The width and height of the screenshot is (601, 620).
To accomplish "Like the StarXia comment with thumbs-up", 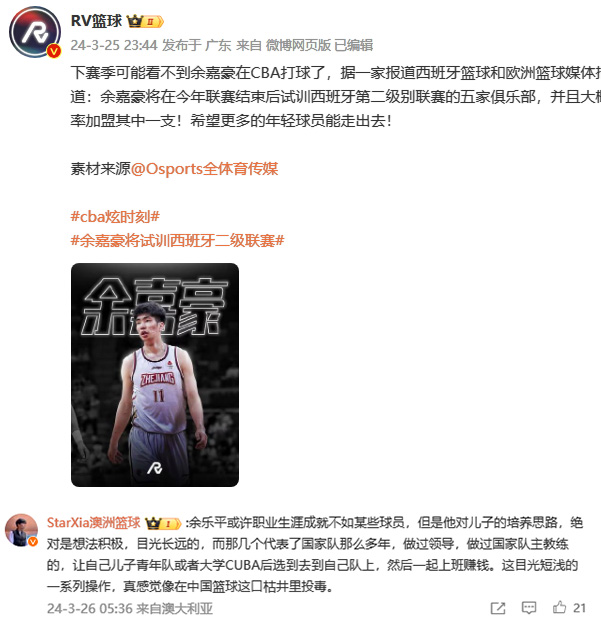I will pos(559,607).
